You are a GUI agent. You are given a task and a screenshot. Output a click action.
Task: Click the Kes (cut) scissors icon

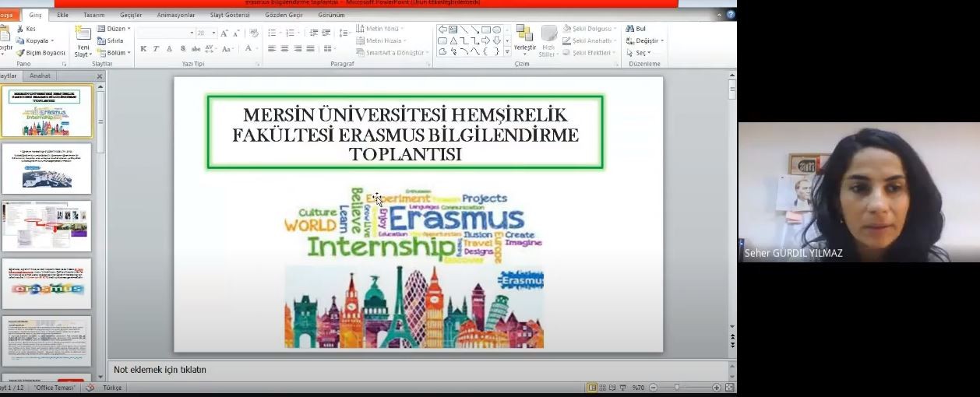(x=20, y=29)
